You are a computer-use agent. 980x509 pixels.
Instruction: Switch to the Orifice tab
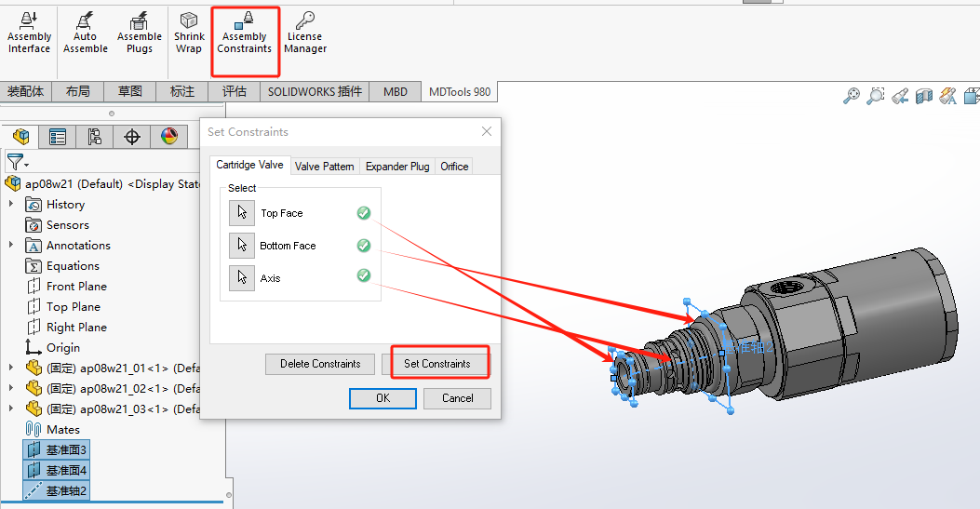coord(454,167)
